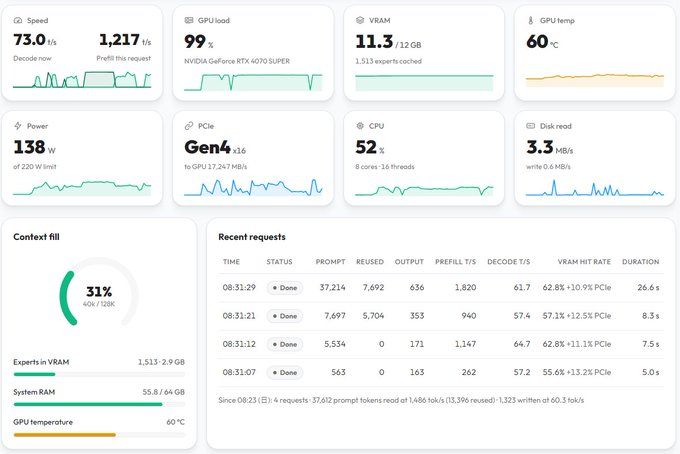Click the 1,820 prefill value
The height and width of the screenshot is (454, 680).
465,287
